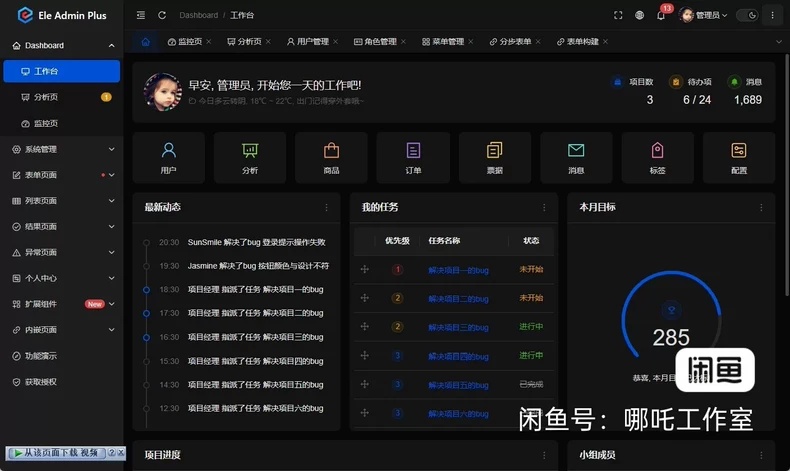Open notifications bell with 13 badge
The width and height of the screenshot is (790, 471).
coord(662,14)
